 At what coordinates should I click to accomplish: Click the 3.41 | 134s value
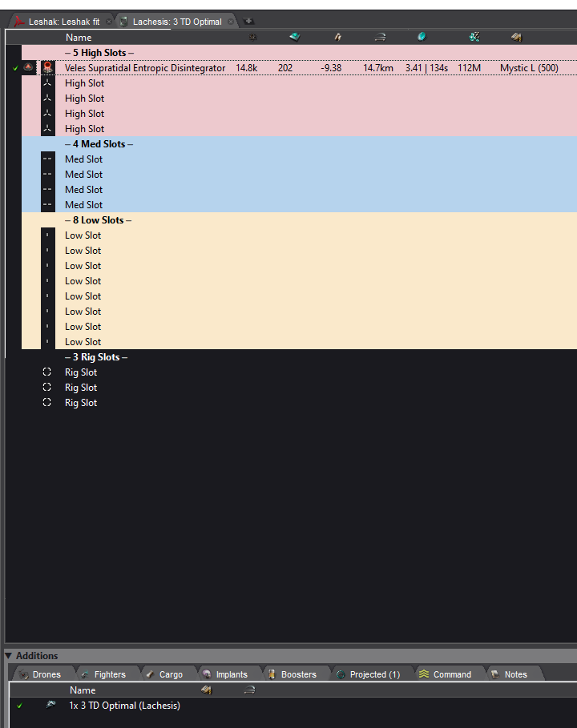[426, 68]
